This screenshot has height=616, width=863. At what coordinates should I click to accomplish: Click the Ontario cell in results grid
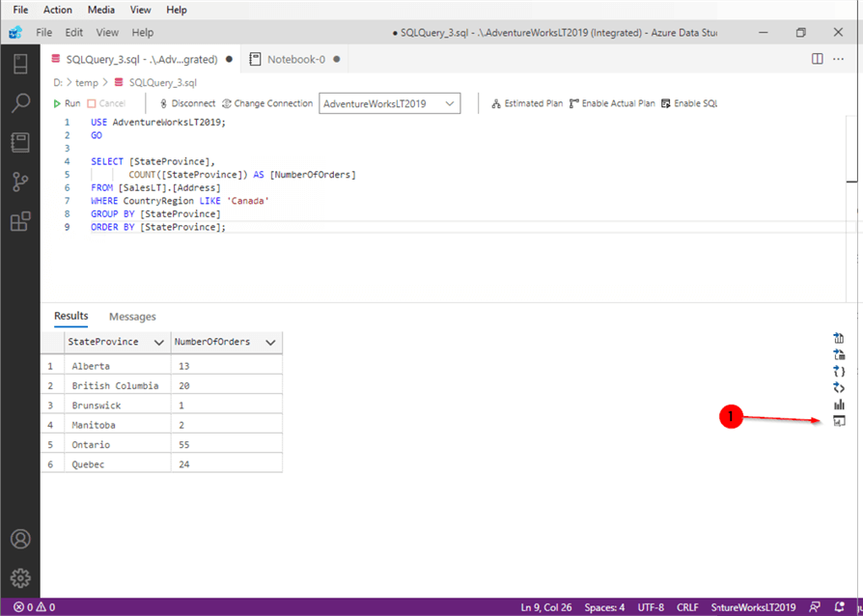tap(92, 445)
